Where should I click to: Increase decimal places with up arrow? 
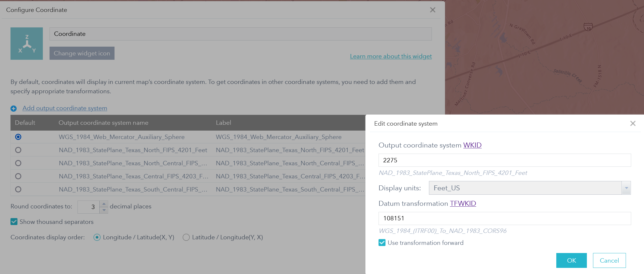pos(104,204)
